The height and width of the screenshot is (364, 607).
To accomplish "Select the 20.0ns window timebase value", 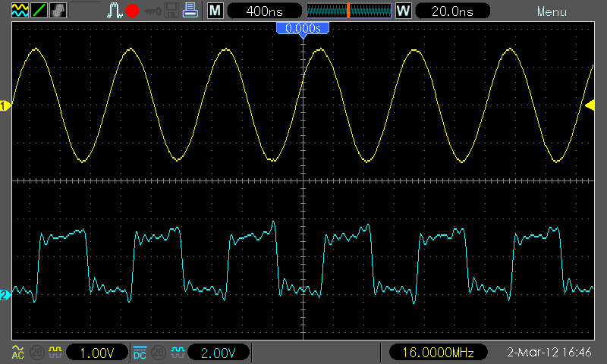I will (452, 11).
